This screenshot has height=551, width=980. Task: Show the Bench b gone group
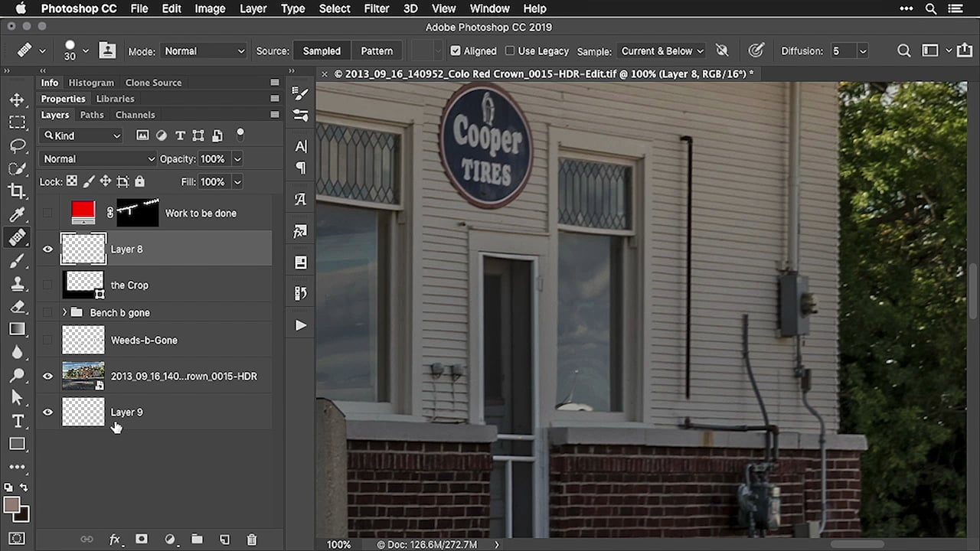[48, 312]
